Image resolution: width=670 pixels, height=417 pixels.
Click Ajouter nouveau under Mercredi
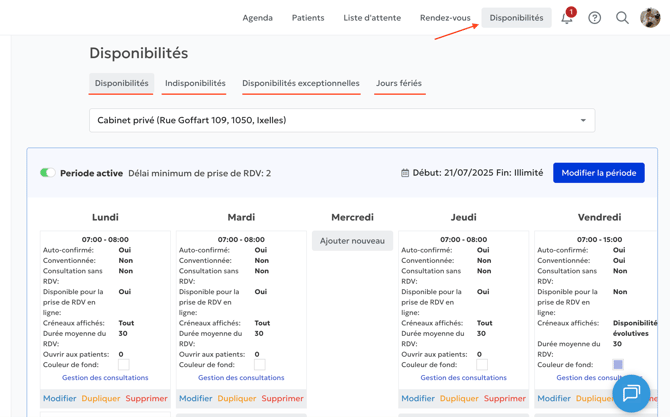click(x=352, y=241)
